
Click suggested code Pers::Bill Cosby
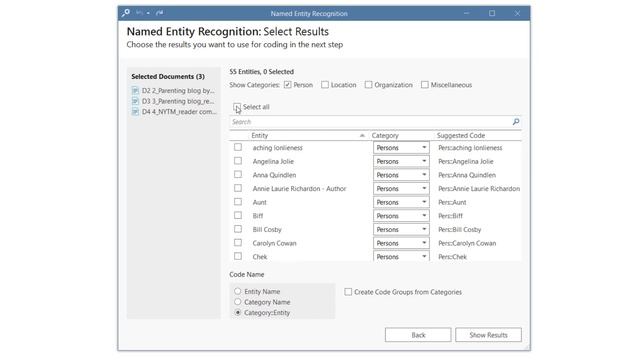pos(460,230)
